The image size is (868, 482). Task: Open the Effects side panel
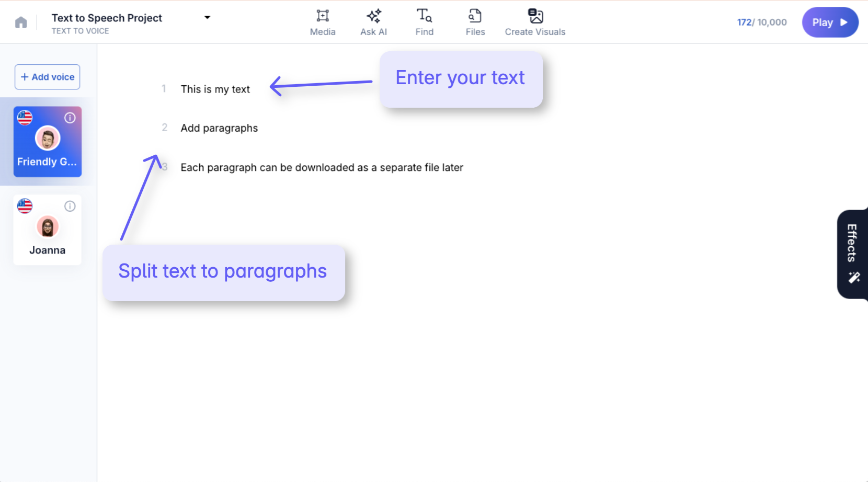click(x=852, y=254)
